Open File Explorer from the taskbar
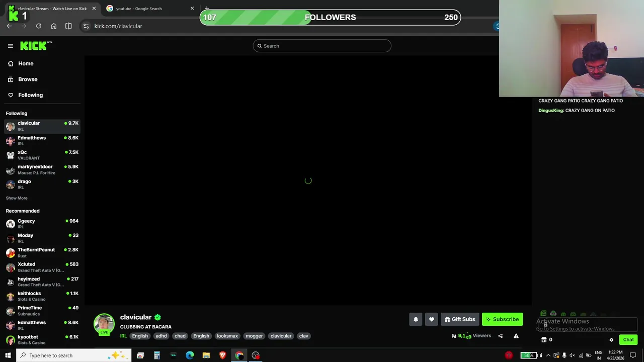Image resolution: width=644 pixels, height=362 pixels. pos(206,355)
